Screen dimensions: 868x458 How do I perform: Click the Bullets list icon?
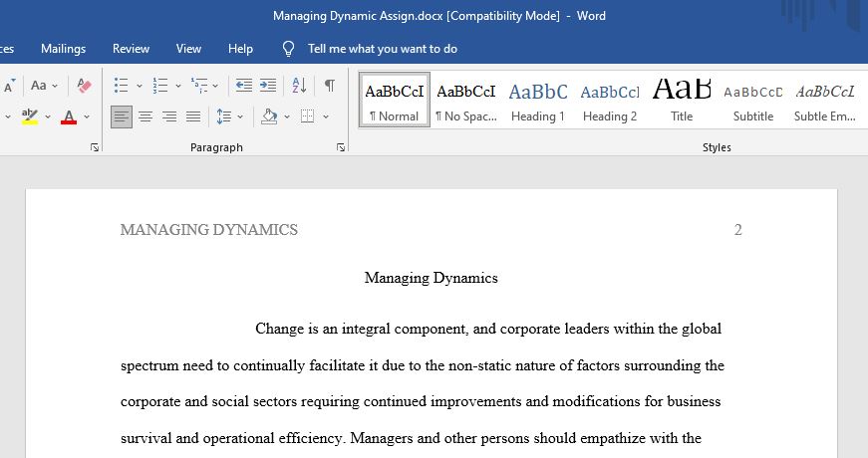(x=121, y=86)
